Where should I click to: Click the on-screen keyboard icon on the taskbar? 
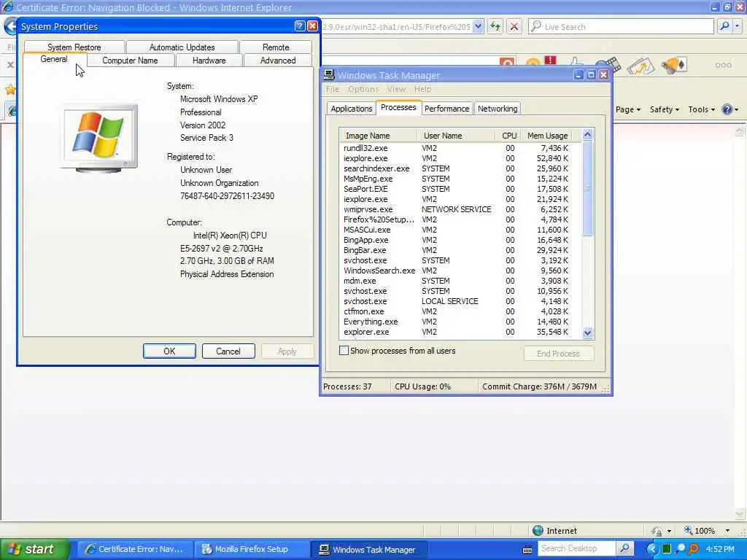(x=527, y=550)
